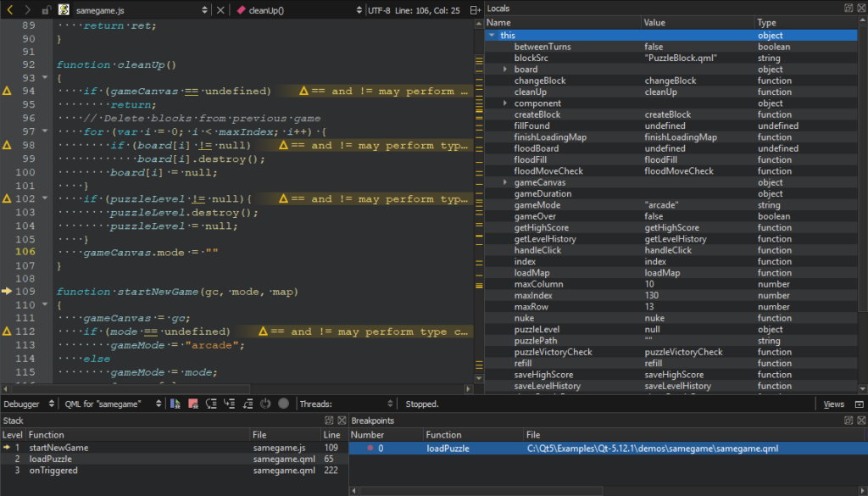
Task: Open the Views menu
Action: [834, 404]
